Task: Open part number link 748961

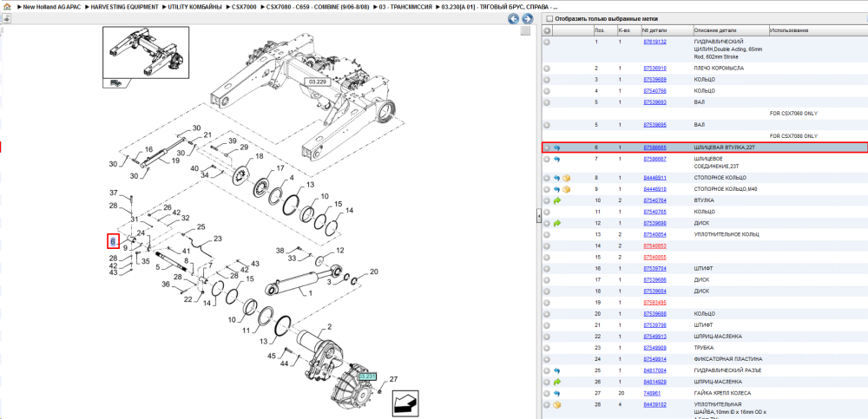Action: [x=652, y=393]
